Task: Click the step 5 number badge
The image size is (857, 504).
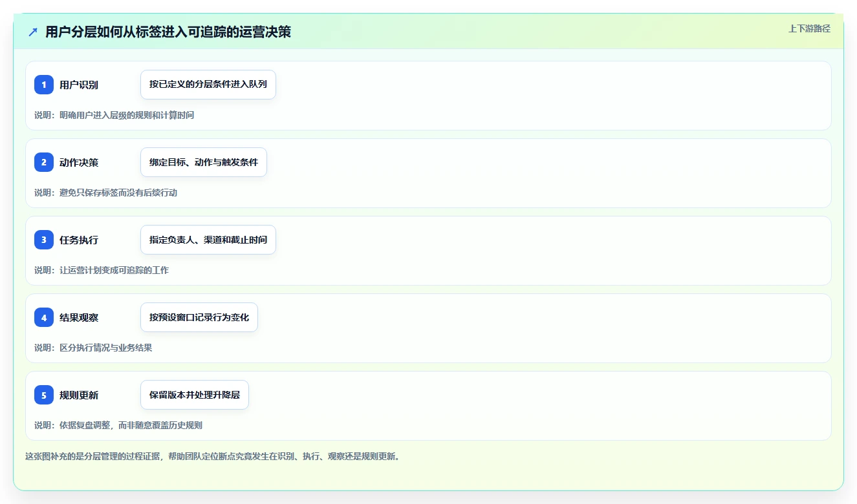Action: click(44, 395)
